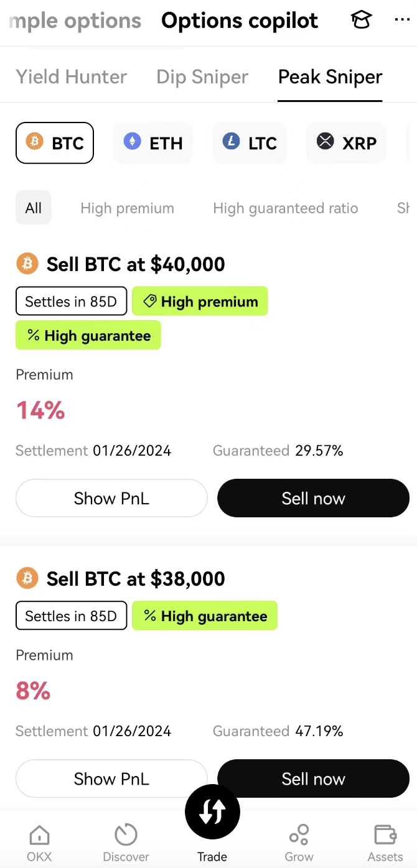Screen dimensions: 417x868
Task: Switch to the Dip Sniper tab
Action: (202, 77)
